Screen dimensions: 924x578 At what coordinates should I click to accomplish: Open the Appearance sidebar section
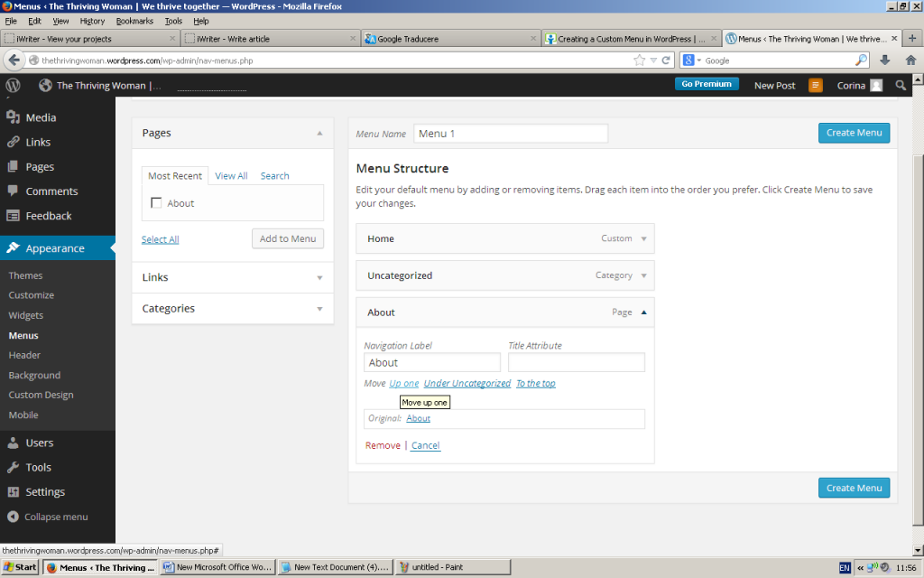click(x=58, y=248)
